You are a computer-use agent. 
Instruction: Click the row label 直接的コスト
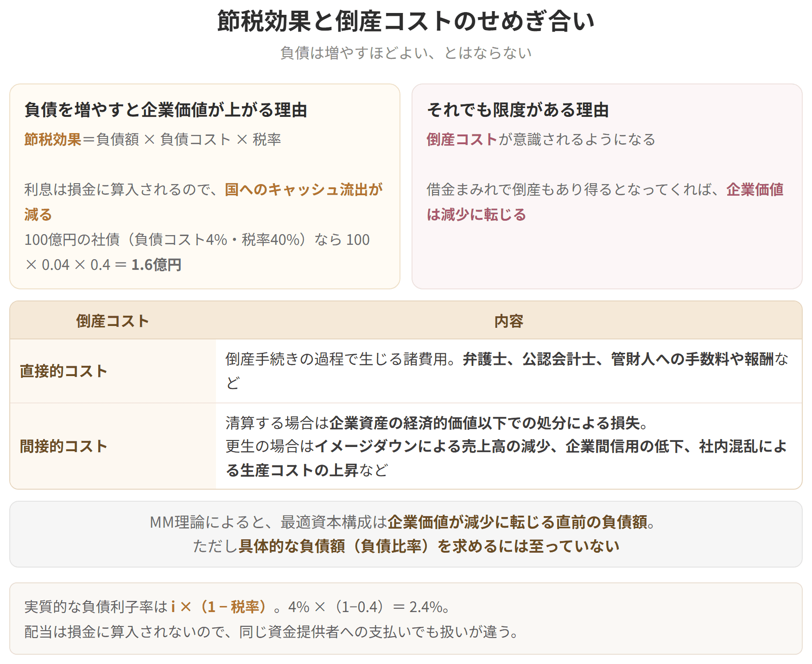point(63,371)
